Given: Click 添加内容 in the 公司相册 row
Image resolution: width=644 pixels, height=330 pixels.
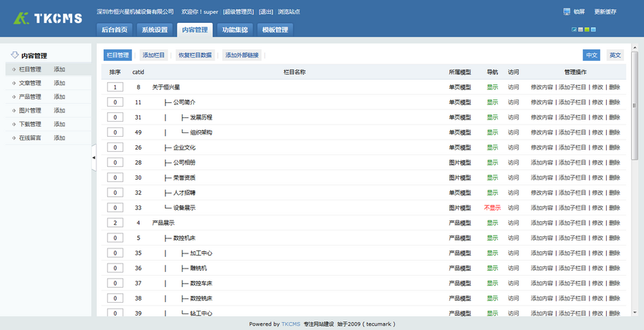Looking at the screenshot, I should point(542,162).
